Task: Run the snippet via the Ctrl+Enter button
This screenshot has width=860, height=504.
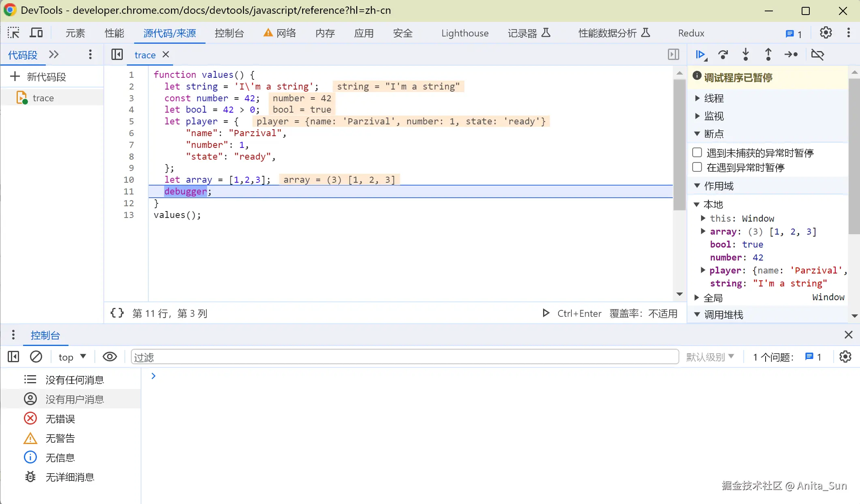Action: (571, 313)
